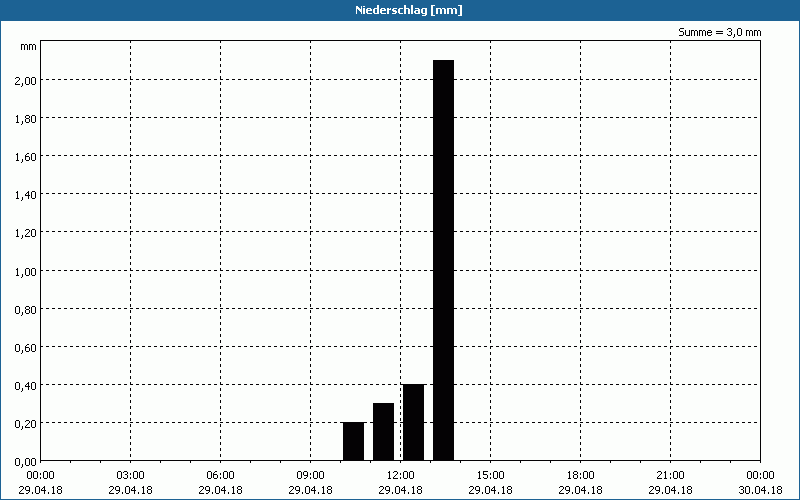Image resolution: width=800 pixels, height=500 pixels.
Task: Click the 29.04.18 date under 03:00
Action: point(131,490)
